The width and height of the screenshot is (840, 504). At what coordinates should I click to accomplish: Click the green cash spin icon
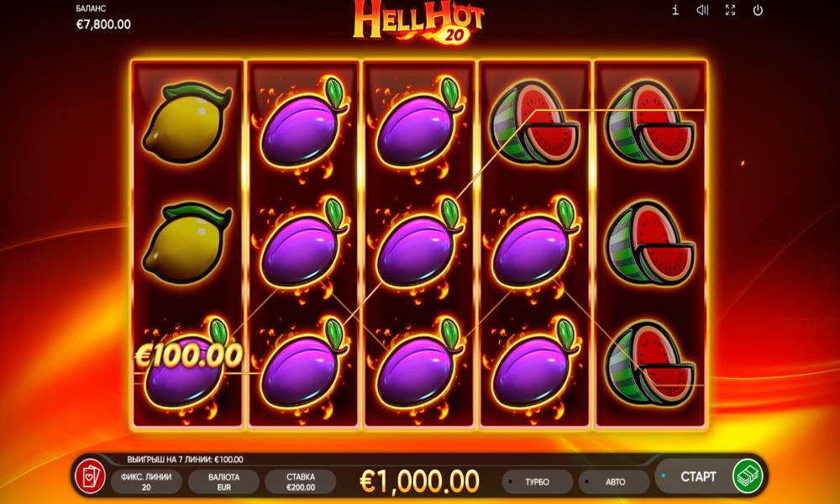pyautogui.click(x=748, y=476)
